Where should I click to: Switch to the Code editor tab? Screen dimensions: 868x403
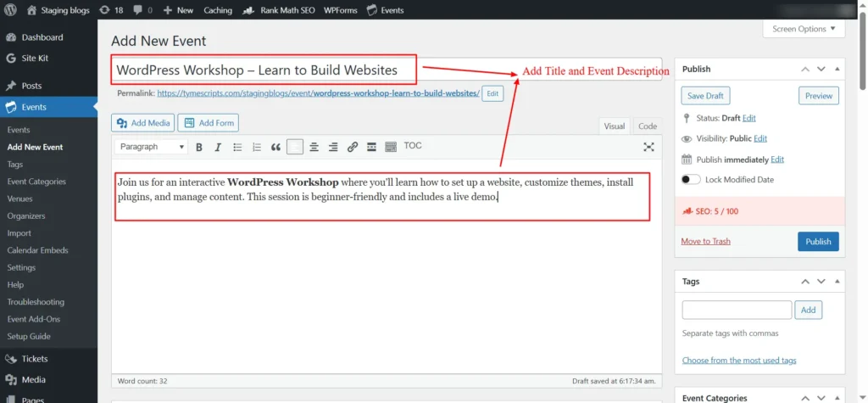point(647,126)
